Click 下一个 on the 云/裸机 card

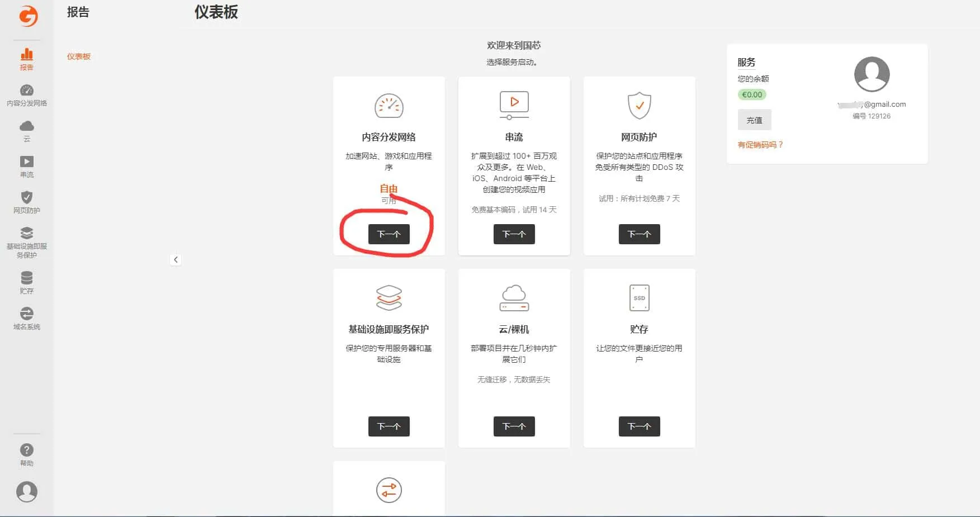514,426
